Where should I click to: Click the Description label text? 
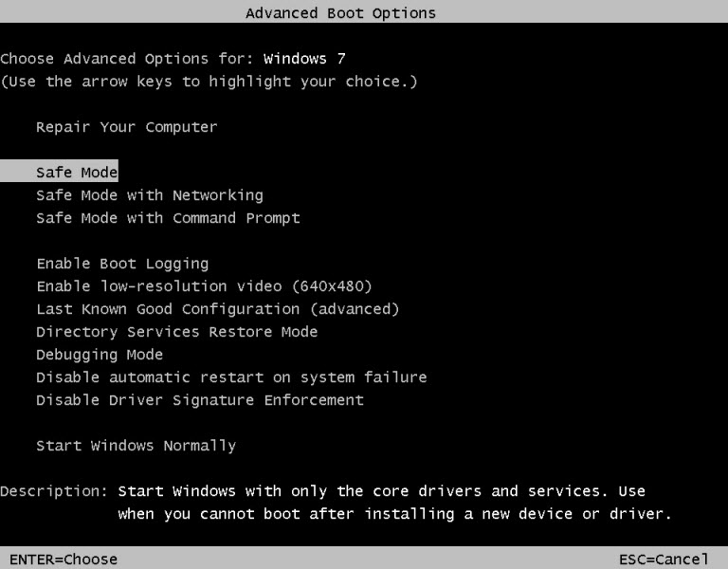click(54, 491)
